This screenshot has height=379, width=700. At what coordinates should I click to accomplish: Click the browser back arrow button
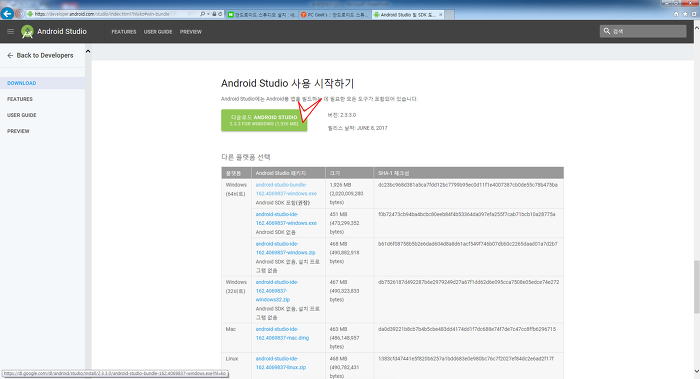(7, 13)
